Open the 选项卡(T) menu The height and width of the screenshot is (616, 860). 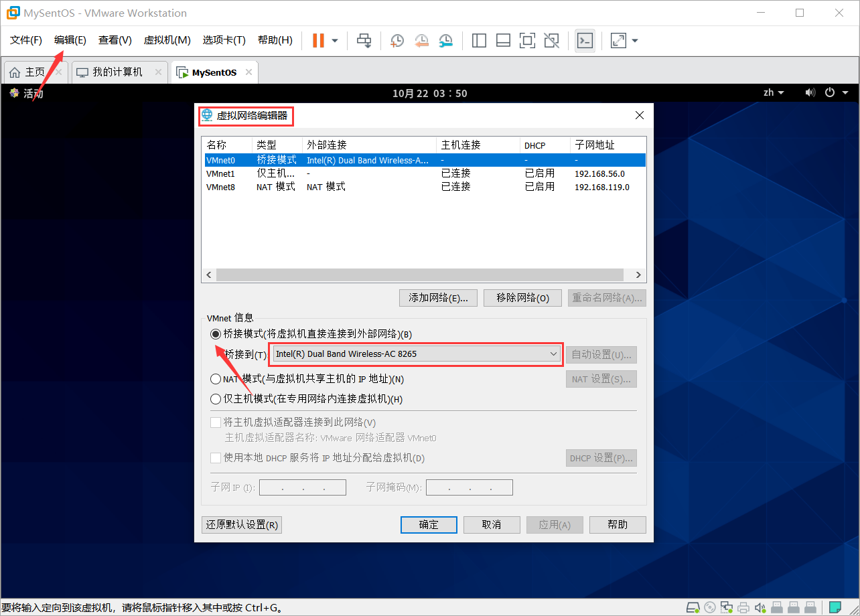tap(224, 40)
